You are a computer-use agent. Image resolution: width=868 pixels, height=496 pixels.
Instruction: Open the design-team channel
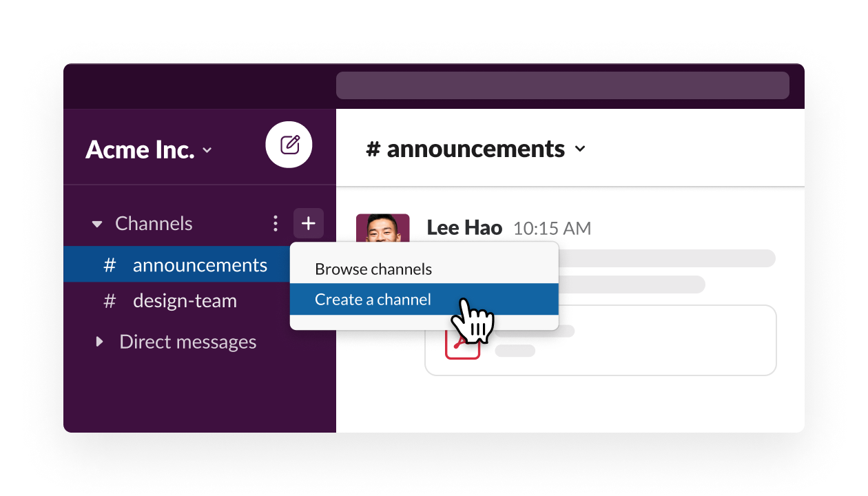185,301
